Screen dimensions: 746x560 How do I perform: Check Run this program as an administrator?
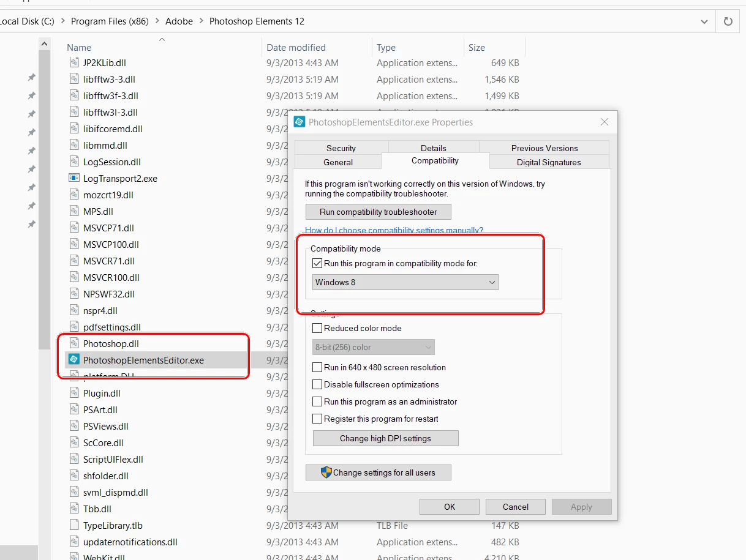click(317, 401)
